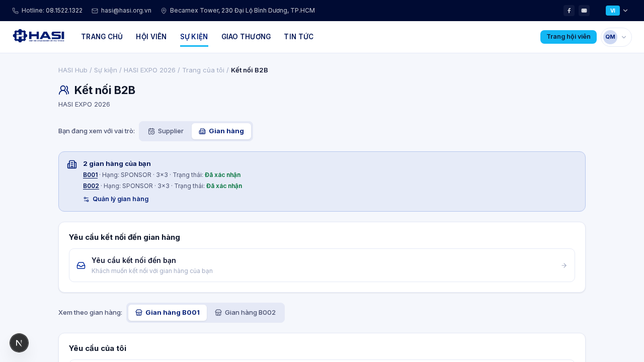
Task: Select the Gian hàng B001 view
Action: [168, 313]
